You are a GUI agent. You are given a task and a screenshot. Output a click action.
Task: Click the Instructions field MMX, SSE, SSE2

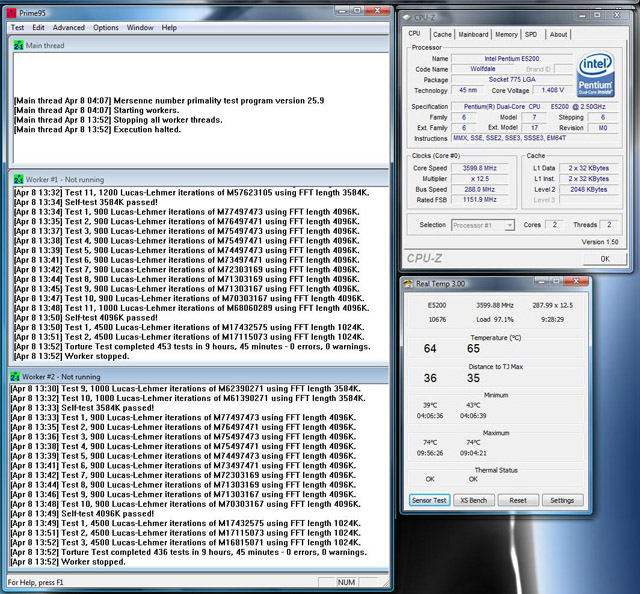(x=534, y=138)
